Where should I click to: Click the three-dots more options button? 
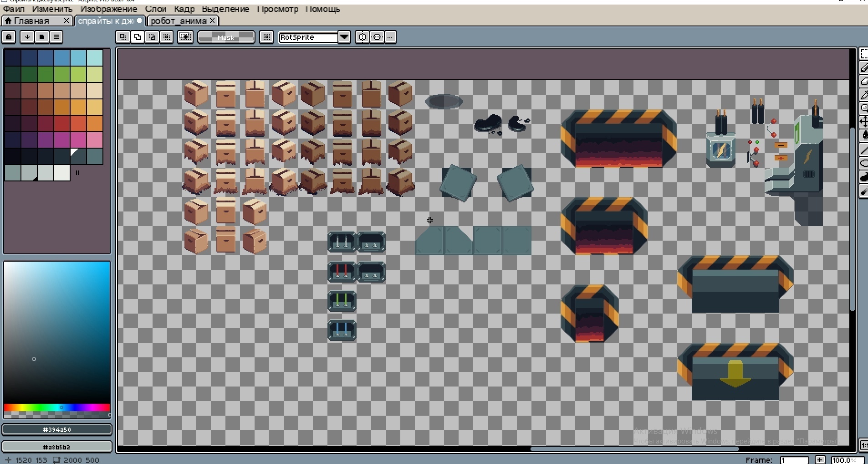(x=390, y=37)
